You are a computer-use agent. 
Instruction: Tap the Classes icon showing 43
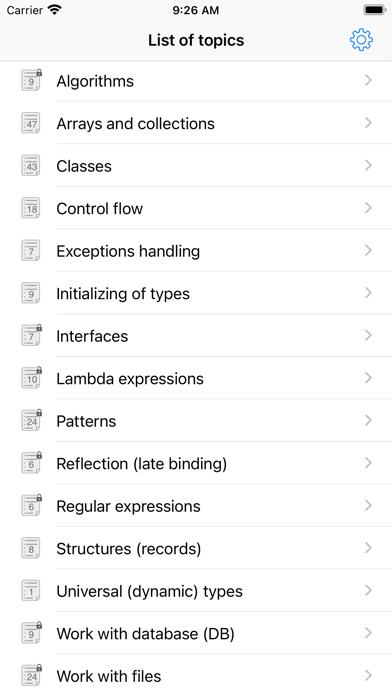click(x=32, y=166)
